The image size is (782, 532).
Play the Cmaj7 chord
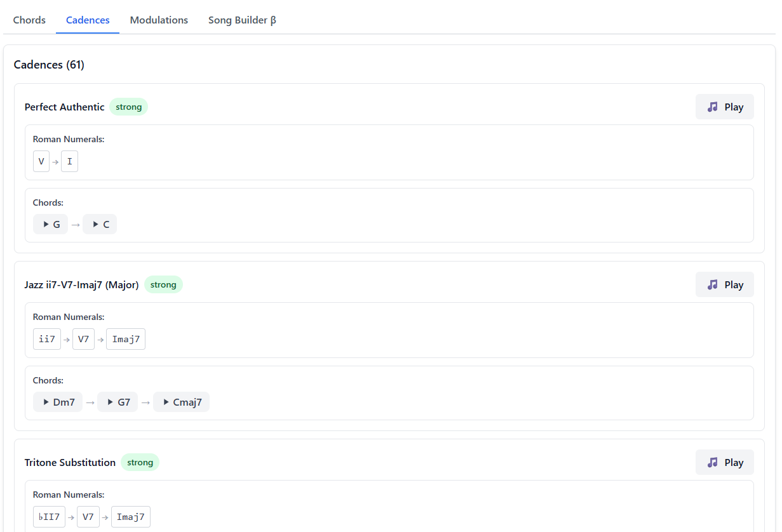point(181,402)
